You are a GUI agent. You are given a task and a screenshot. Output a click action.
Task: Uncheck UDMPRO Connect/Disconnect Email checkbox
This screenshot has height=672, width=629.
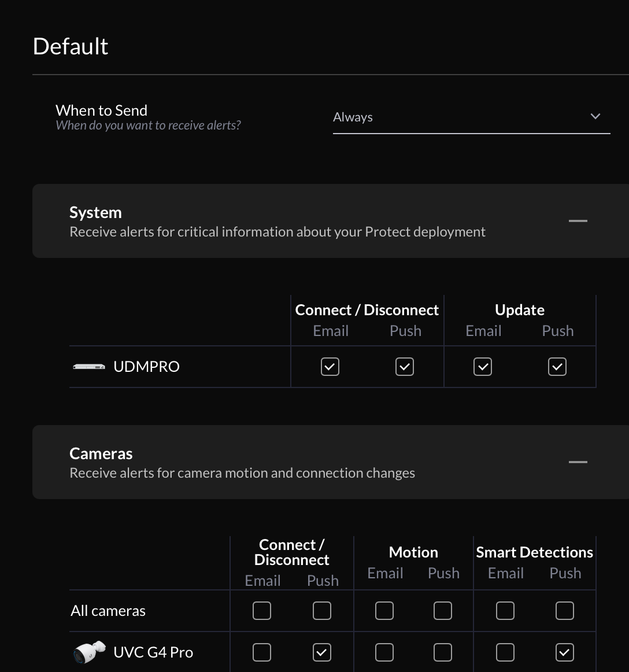tap(330, 367)
